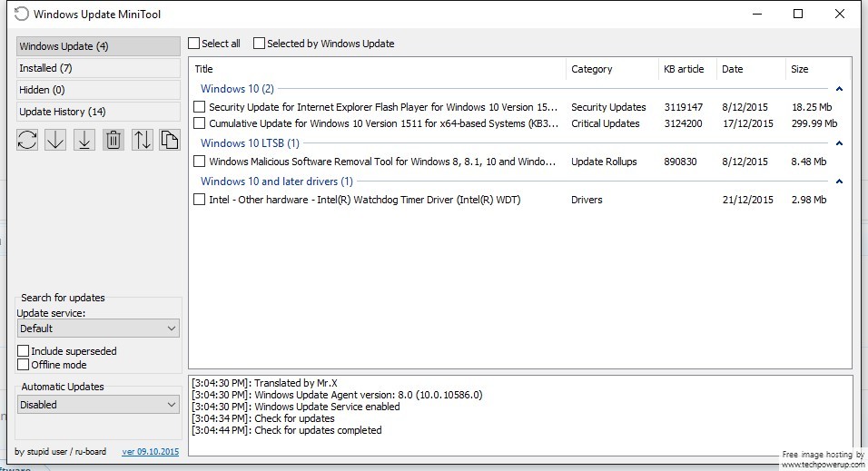Click the 2.98 Mb size cell
Image resolution: width=868 pixels, height=471 pixels.
pyautogui.click(x=809, y=200)
